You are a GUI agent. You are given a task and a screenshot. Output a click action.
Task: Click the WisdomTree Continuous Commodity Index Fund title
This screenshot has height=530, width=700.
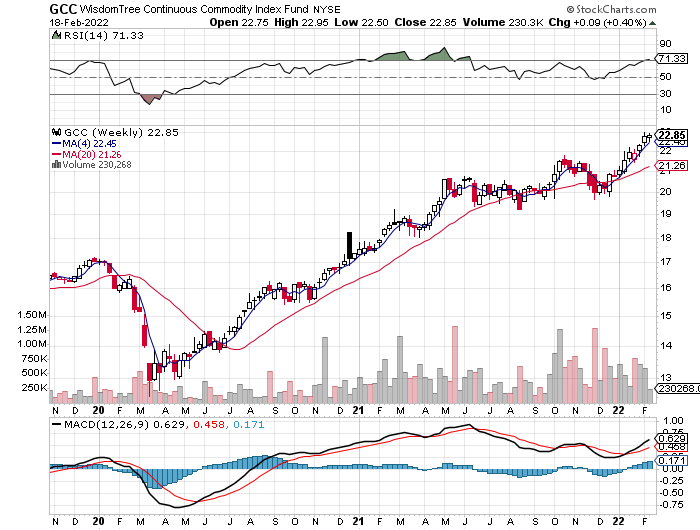pos(194,9)
